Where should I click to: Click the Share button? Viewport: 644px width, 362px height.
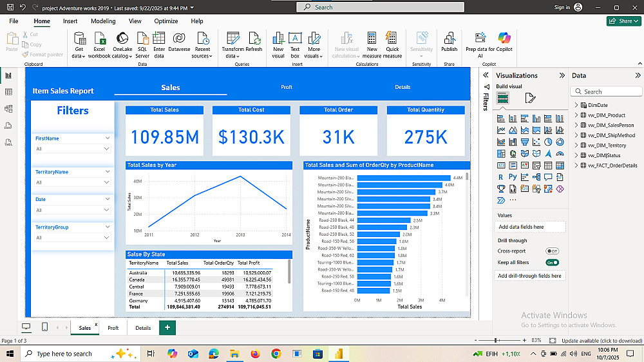(x=623, y=21)
